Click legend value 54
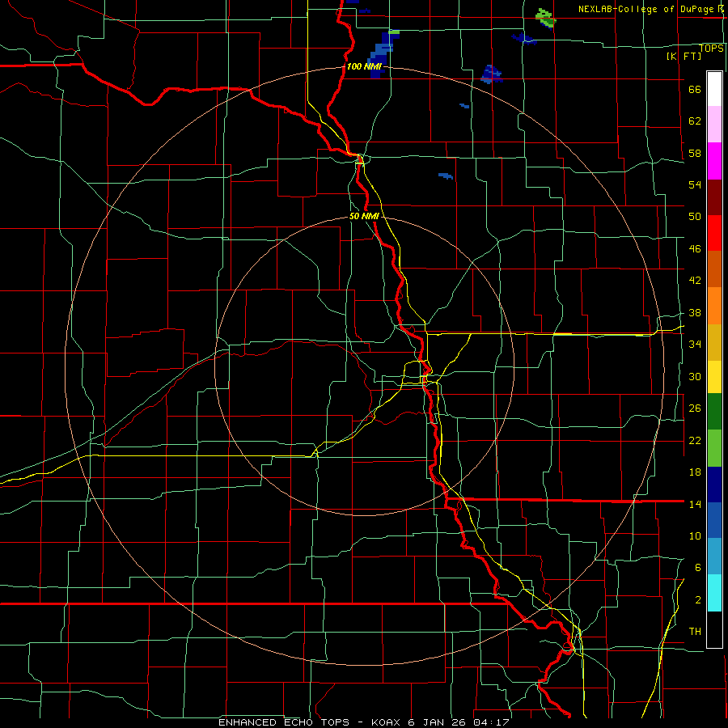Viewport: 728px width, 728px height. coord(695,184)
